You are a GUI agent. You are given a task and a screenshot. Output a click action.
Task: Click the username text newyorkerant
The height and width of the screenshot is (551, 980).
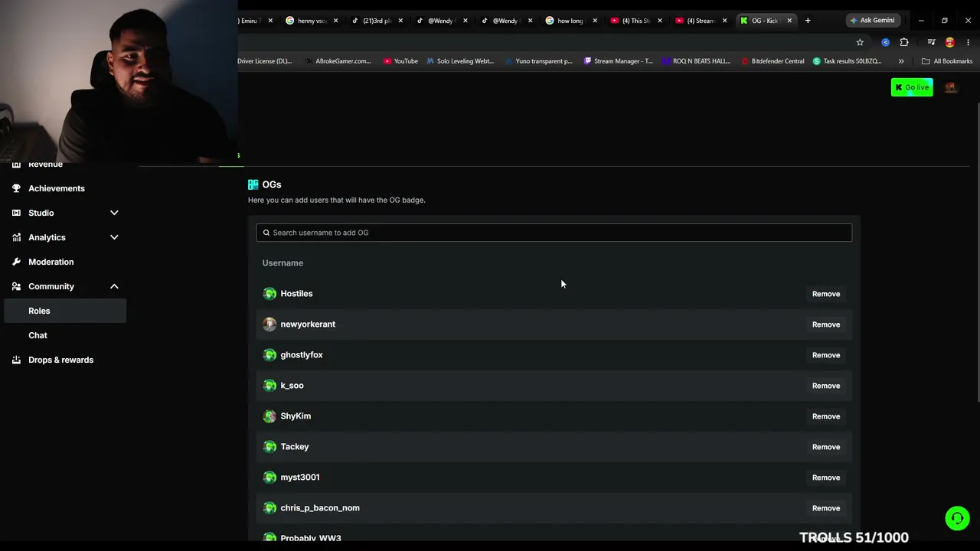pos(308,324)
